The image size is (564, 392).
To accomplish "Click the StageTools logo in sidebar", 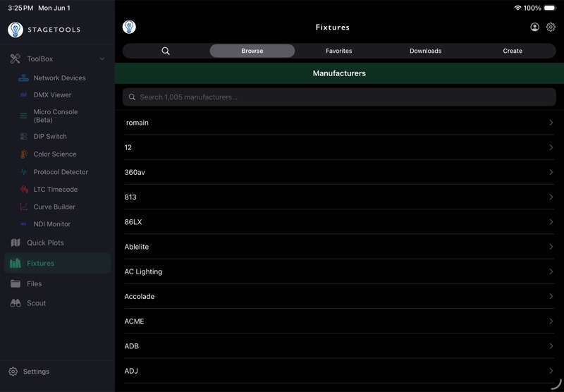I will (x=16, y=30).
